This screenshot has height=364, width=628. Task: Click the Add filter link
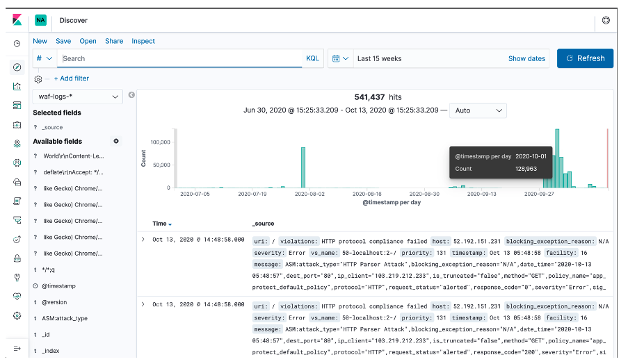point(72,78)
